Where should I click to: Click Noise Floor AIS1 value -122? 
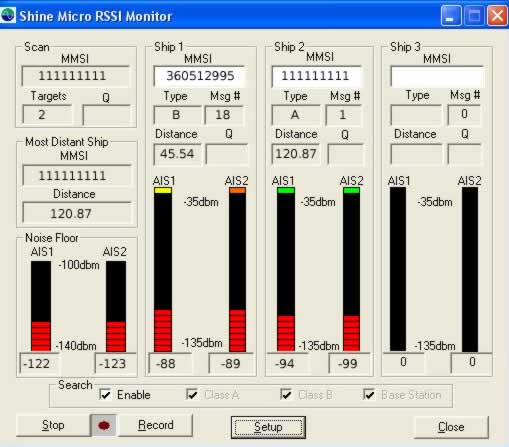point(39,363)
